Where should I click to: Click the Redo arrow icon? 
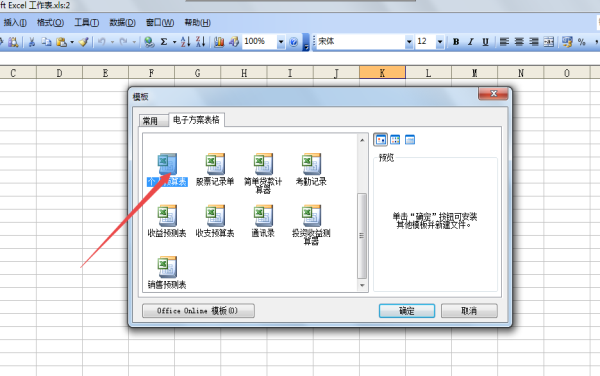(x=123, y=42)
